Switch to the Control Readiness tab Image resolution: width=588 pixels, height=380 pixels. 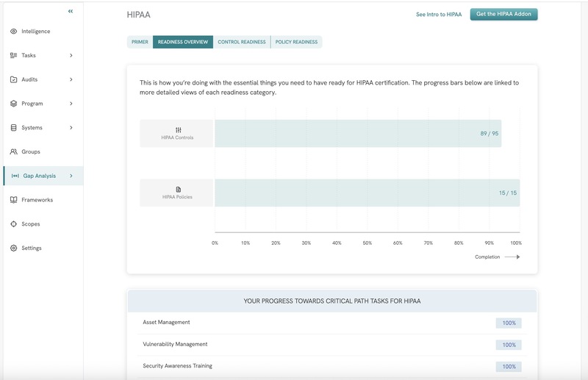pos(242,42)
